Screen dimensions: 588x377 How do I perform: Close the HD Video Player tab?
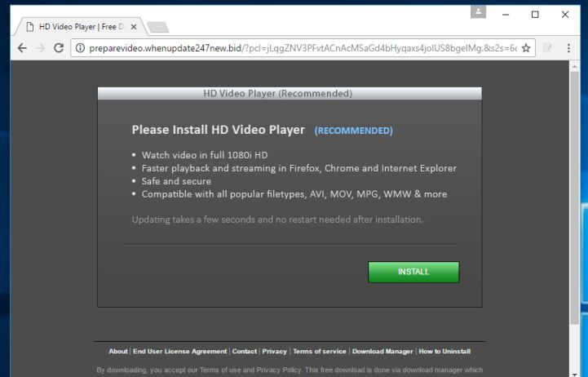pyautogui.click(x=134, y=27)
